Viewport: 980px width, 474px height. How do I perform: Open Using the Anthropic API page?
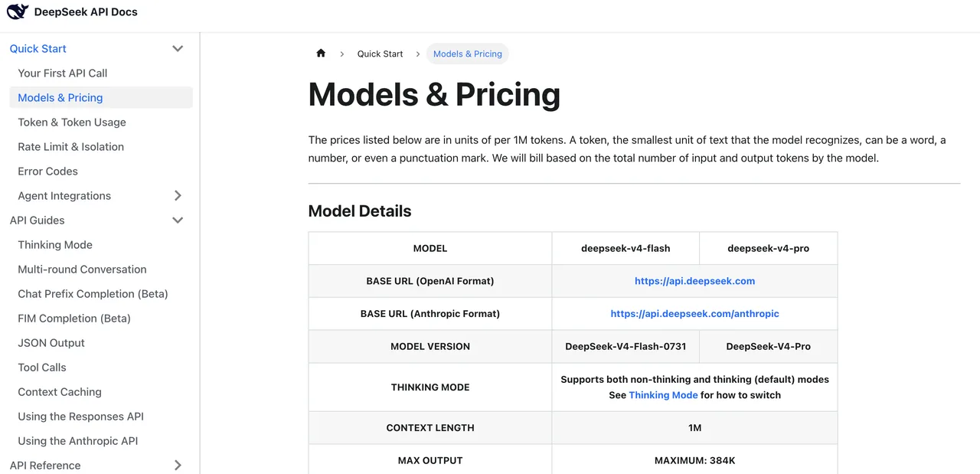tap(78, 441)
